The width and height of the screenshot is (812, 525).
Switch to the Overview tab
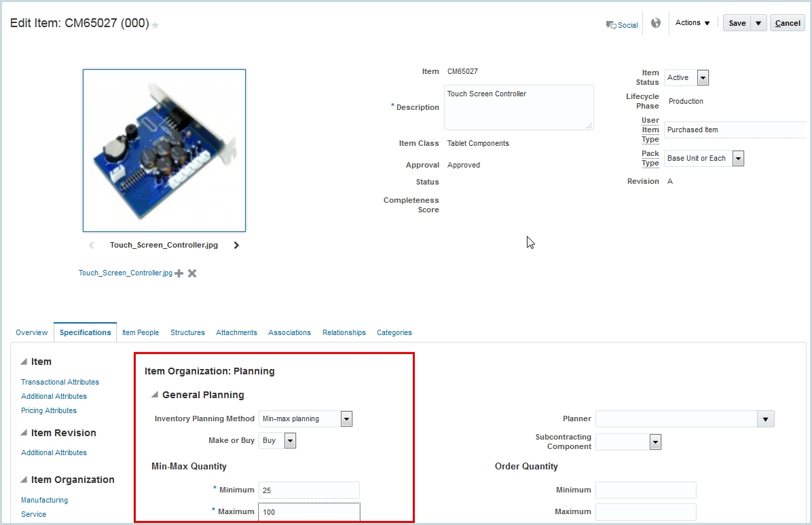tap(31, 332)
